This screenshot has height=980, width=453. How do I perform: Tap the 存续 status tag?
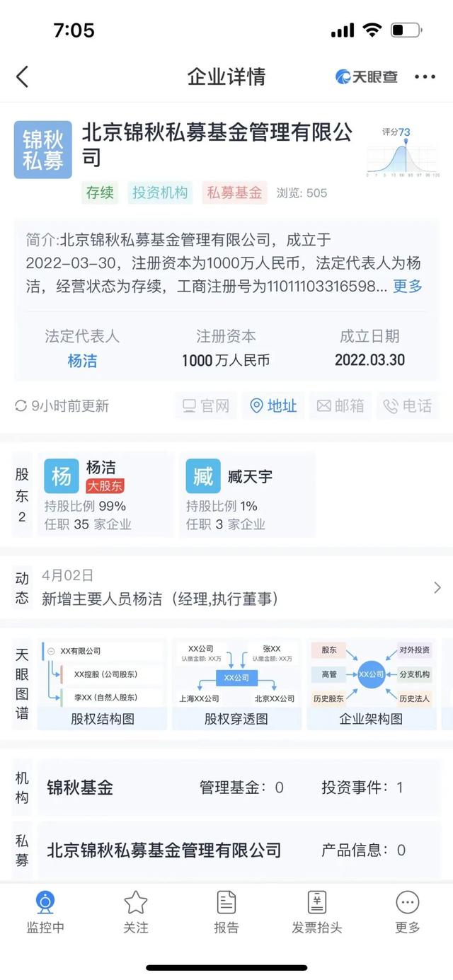coord(100,192)
